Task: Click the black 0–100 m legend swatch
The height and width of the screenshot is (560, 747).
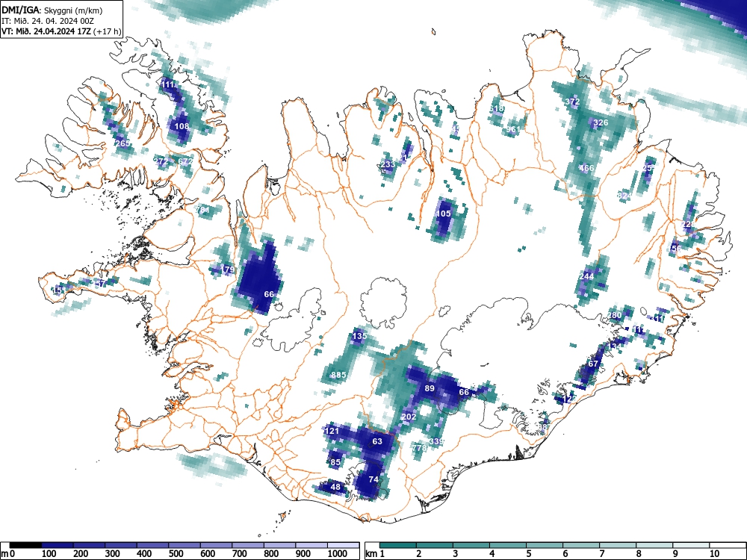Action: (25, 545)
